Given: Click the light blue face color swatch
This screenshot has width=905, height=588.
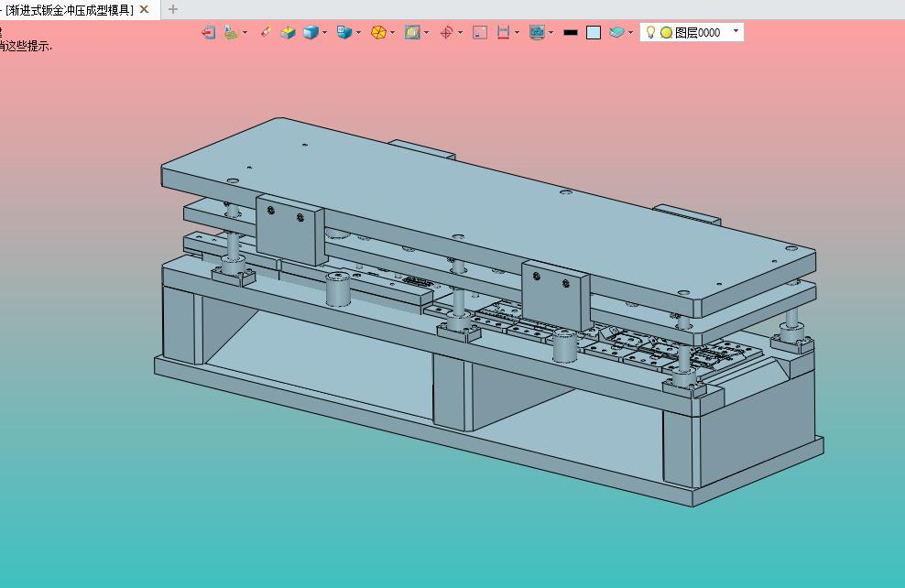Looking at the screenshot, I should [594, 32].
